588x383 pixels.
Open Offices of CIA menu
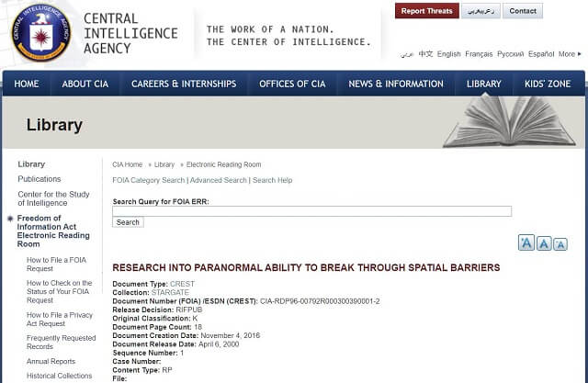pyautogui.click(x=292, y=84)
